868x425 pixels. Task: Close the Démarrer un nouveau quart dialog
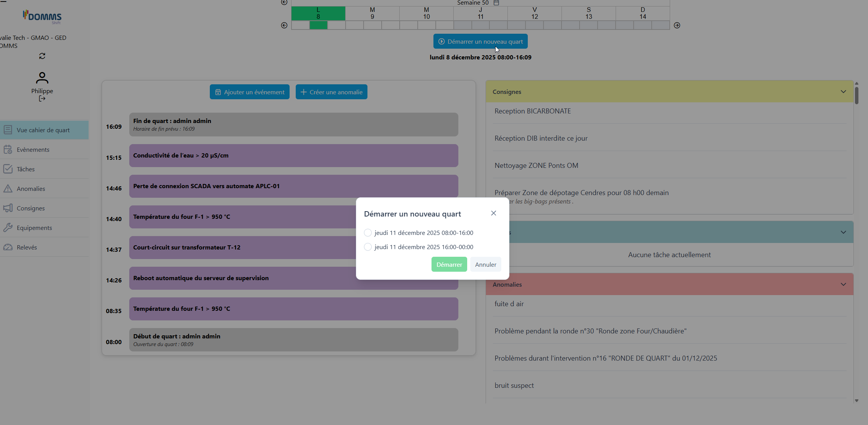click(x=494, y=213)
